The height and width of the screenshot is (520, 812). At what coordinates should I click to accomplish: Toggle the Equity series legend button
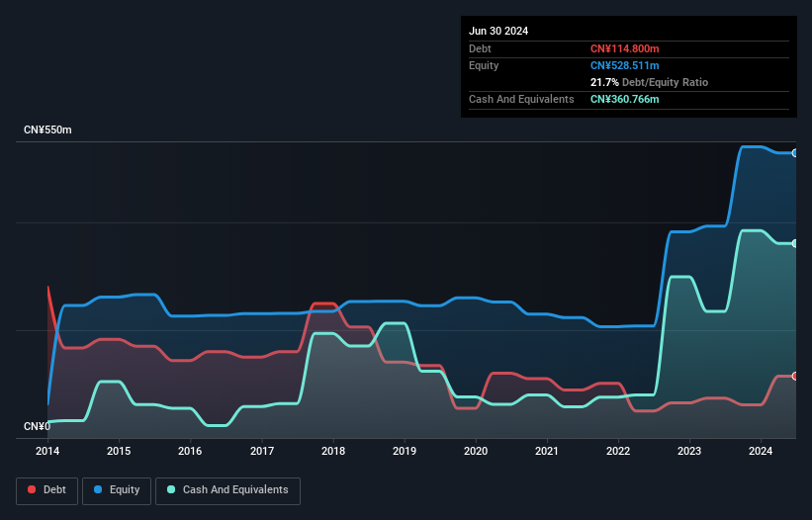point(117,490)
